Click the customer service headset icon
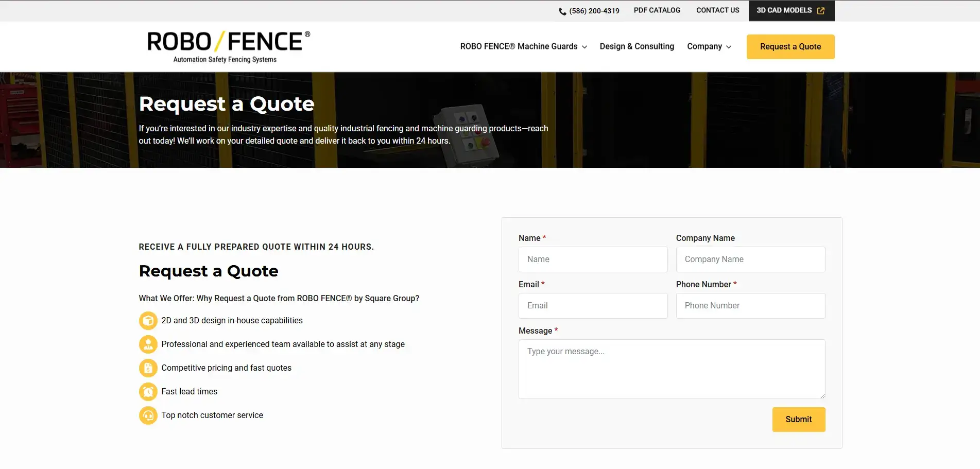This screenshot has width=980, height=469. 148,415
